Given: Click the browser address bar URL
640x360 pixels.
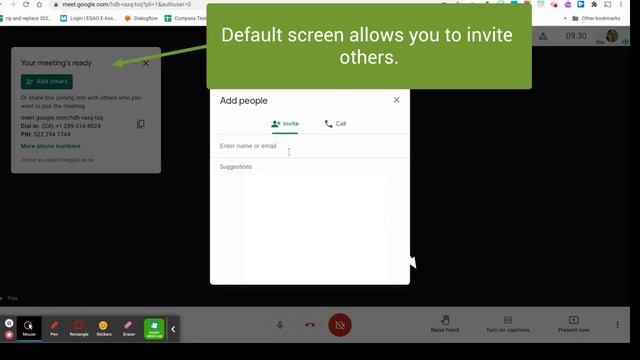Looking at the screenshot, I should [x=127, y=4].
